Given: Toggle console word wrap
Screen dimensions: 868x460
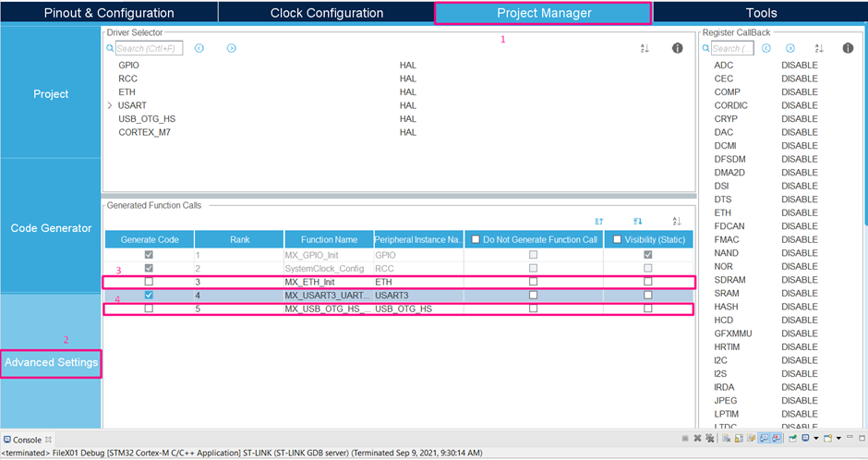Looking at the screenshot, I should pyautogui.click(x=752, y=439).
